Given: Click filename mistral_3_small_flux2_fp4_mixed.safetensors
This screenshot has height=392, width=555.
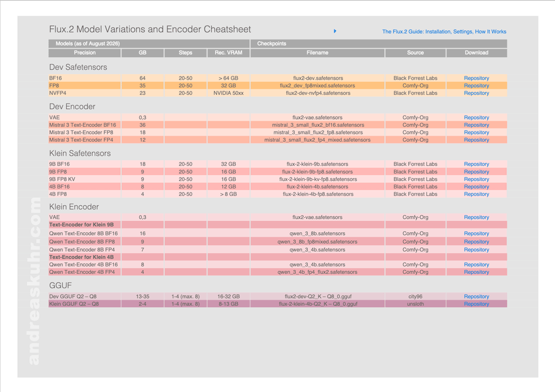Looking at the screenshot, I should click(x=318, y=140).
